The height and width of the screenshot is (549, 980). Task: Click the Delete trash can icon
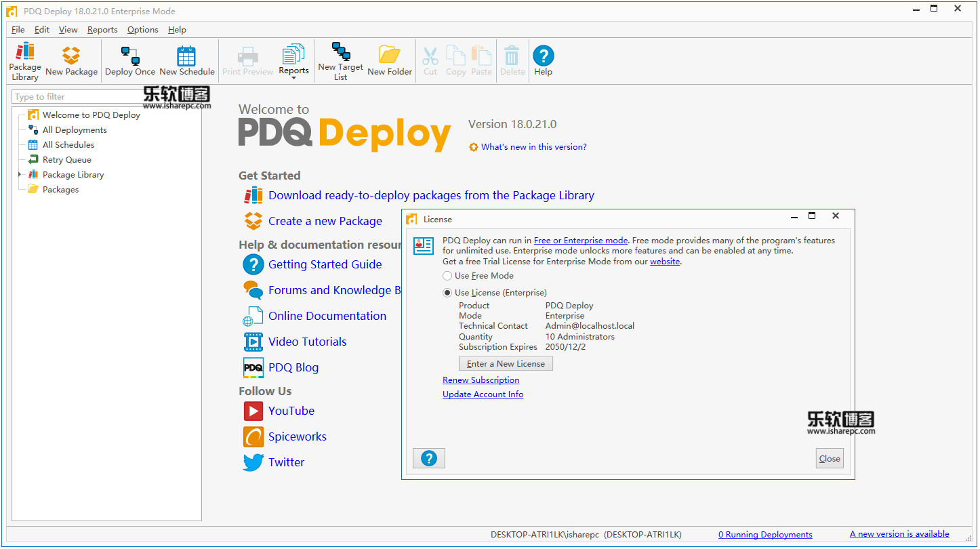pos(512,56)
